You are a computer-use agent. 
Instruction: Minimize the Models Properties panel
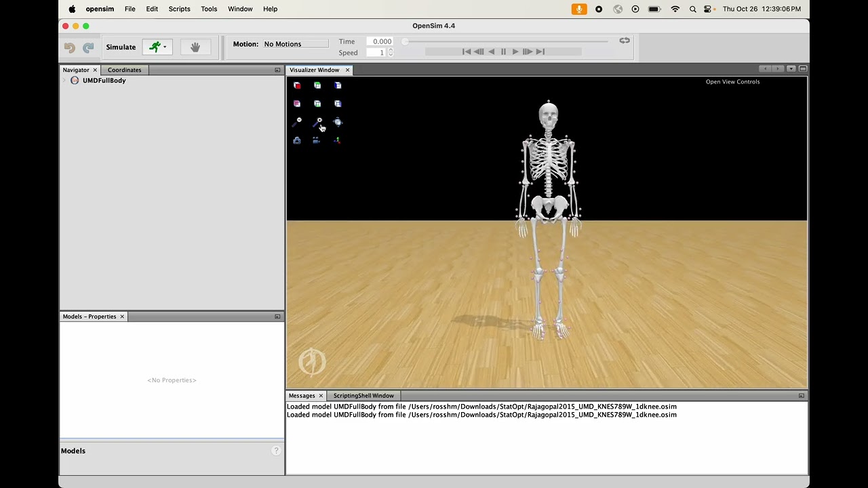coord(277,317)
